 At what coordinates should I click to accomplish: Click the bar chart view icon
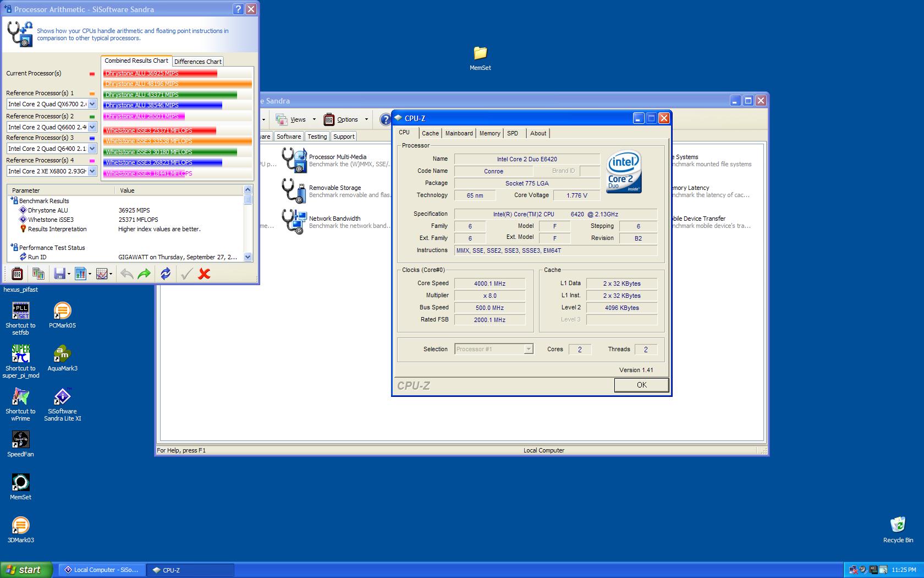pyautogui.click(x=80, y=274)
